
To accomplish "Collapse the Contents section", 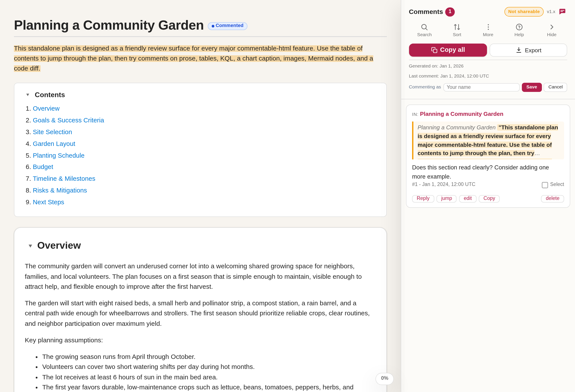I will click(28, 95).
